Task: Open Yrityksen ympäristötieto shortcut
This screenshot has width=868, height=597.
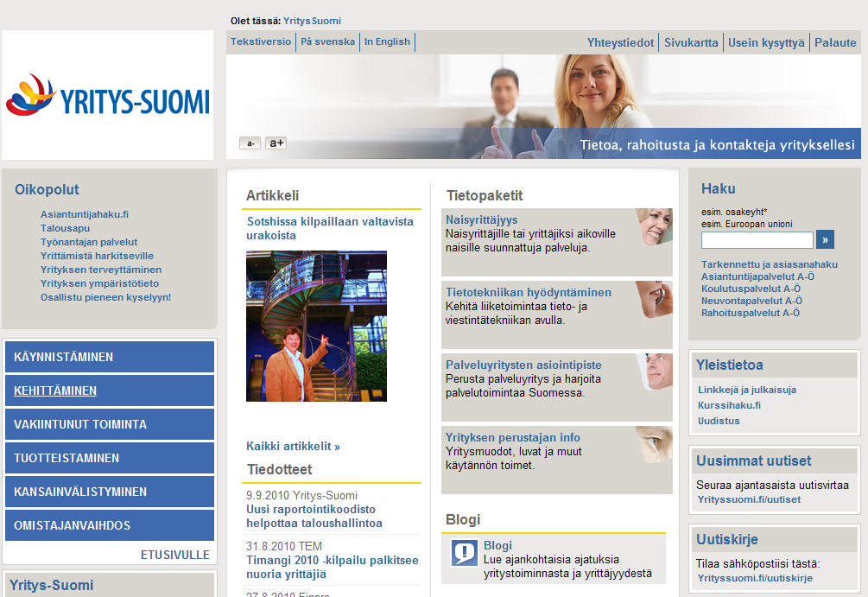Action: (x=99, y=283)
